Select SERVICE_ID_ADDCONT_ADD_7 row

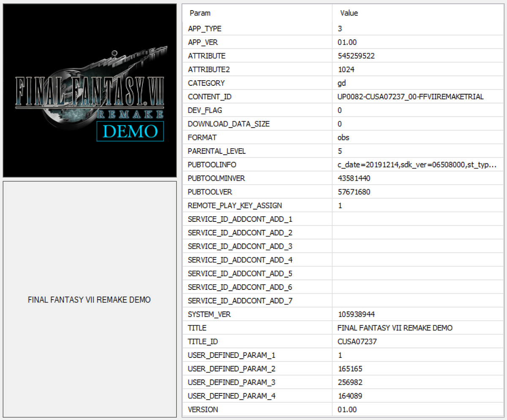[343, 301]
